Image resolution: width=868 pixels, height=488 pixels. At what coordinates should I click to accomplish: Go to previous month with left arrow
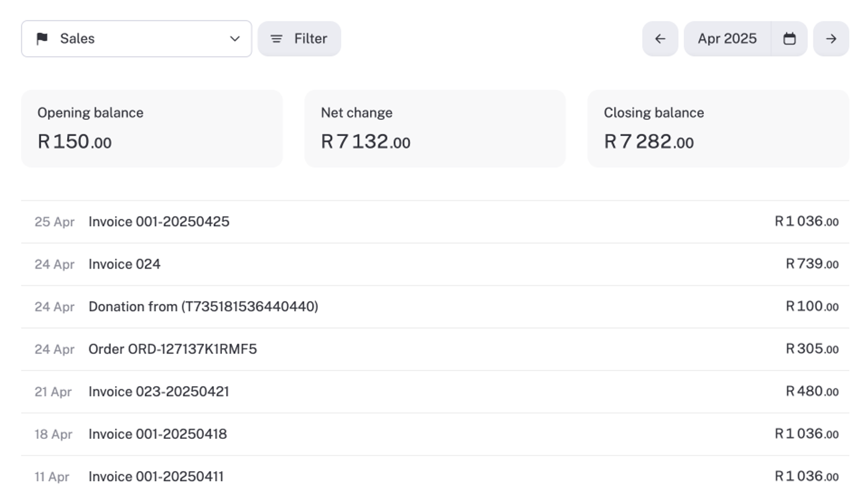pos(660,39)
